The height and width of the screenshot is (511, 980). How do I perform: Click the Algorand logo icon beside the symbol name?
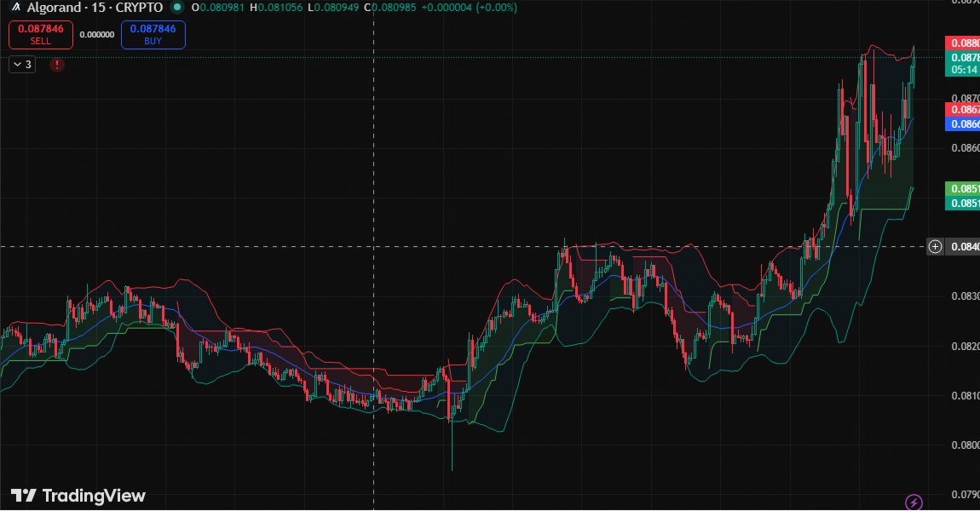(x=16, y=8)
